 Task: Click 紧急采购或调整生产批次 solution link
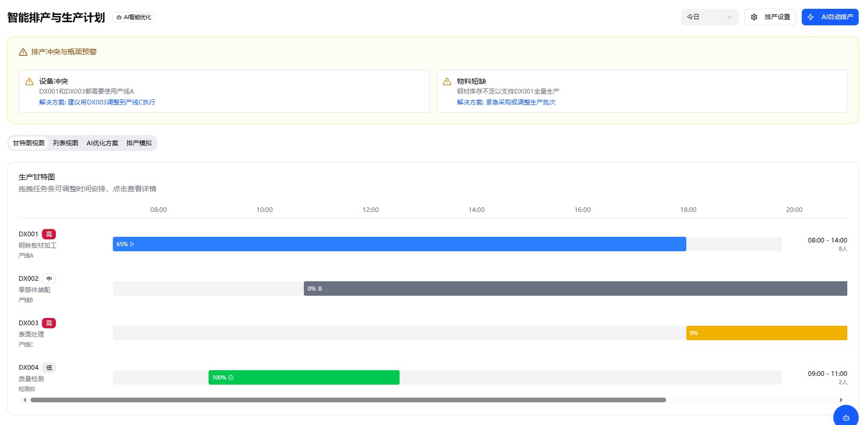(x=506, y=102)
